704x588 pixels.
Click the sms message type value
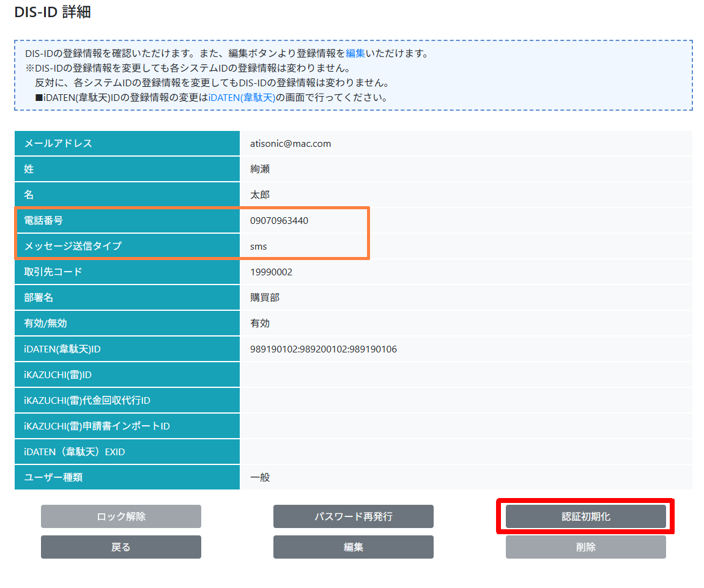point(259,247)
